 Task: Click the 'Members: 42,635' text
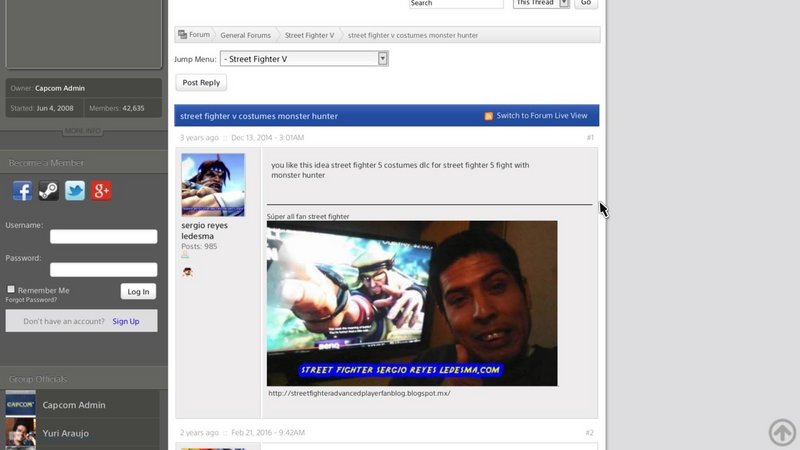pos(117,108)
